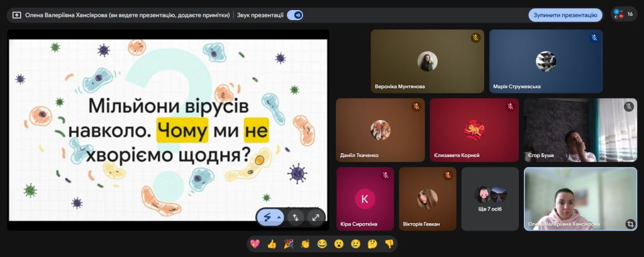Expand presentation to full screen
The image size is (644, 257).
(315, 217)
